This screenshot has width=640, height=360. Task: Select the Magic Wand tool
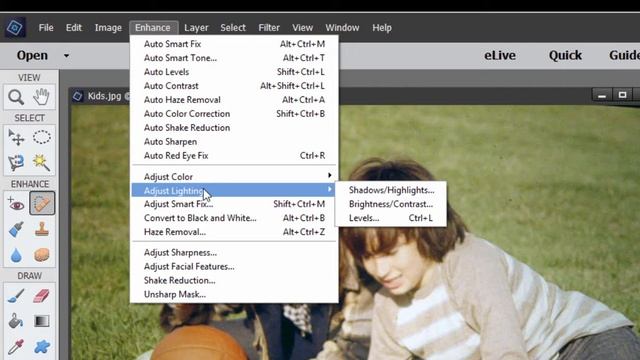42,162
